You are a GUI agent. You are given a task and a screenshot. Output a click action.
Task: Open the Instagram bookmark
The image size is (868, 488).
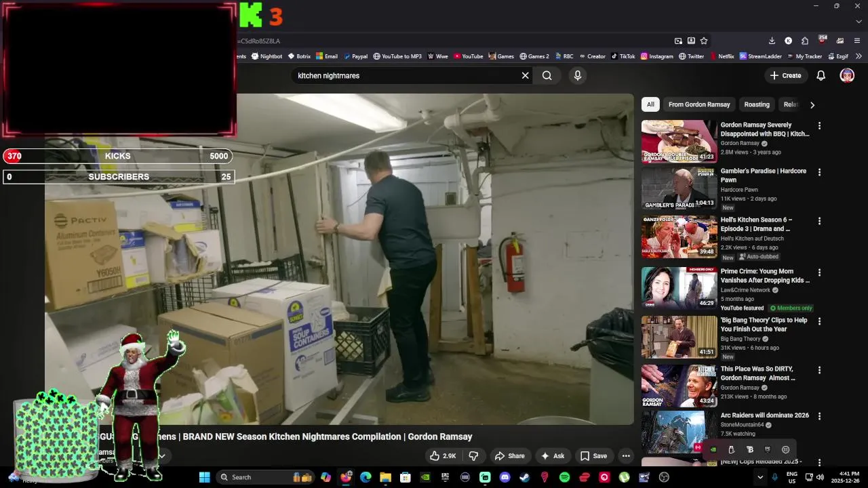click(x=657, y=56)
